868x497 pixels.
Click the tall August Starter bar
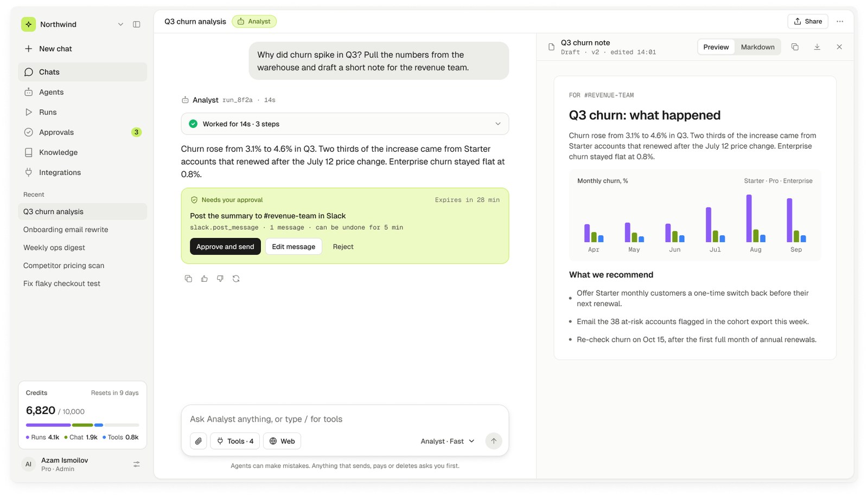[749, 218]
